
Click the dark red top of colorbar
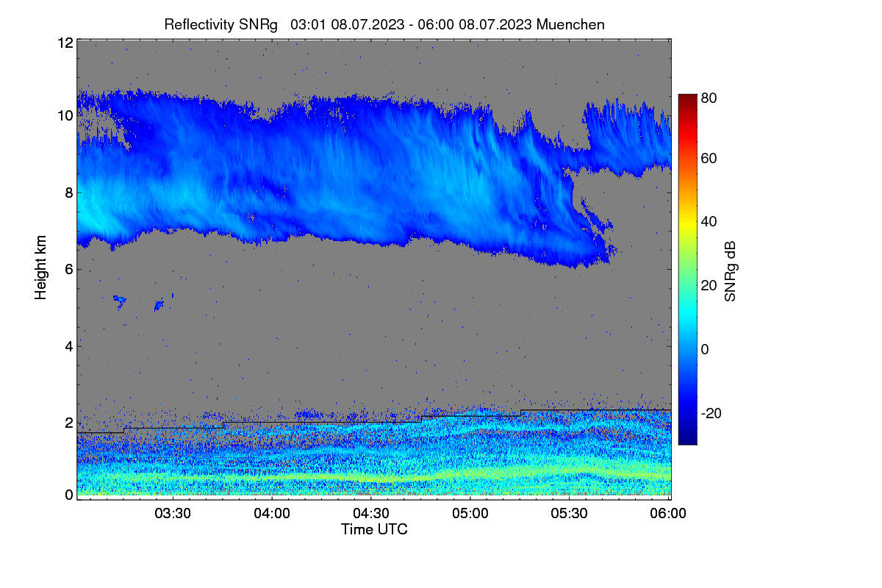click(x=687, y=98)
